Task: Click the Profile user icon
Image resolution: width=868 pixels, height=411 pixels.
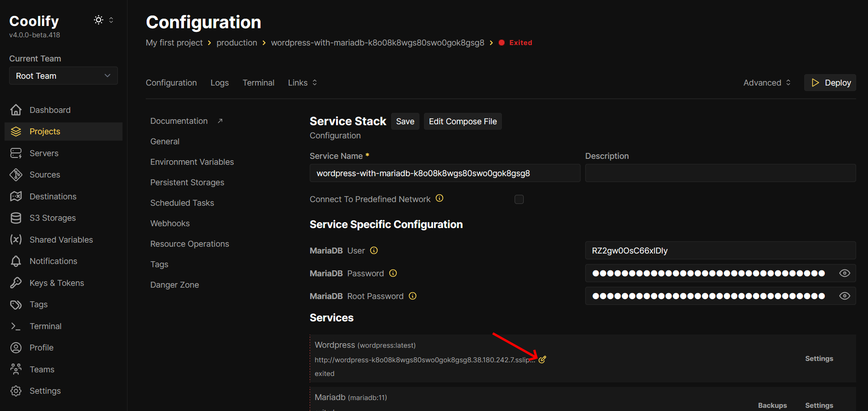Action: tap(16, 348)
